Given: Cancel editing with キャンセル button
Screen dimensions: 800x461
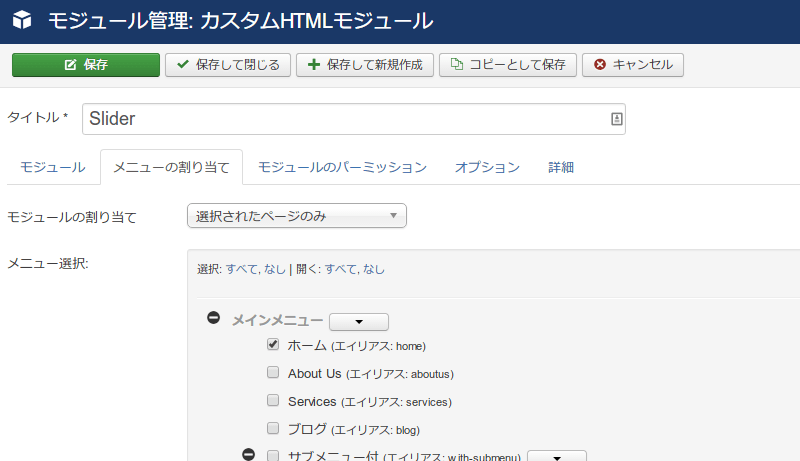Looking at the screenshot, I should click(633, 65).
